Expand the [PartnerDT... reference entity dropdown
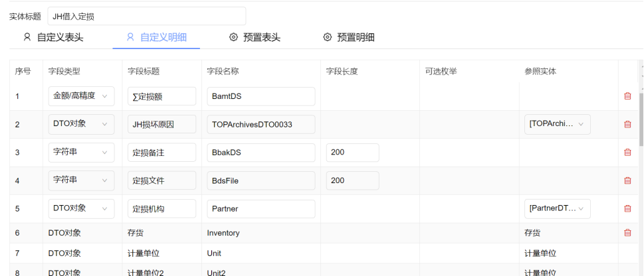Screen dimensions: 644x276 pyautogui.click(x=558, y=208)
